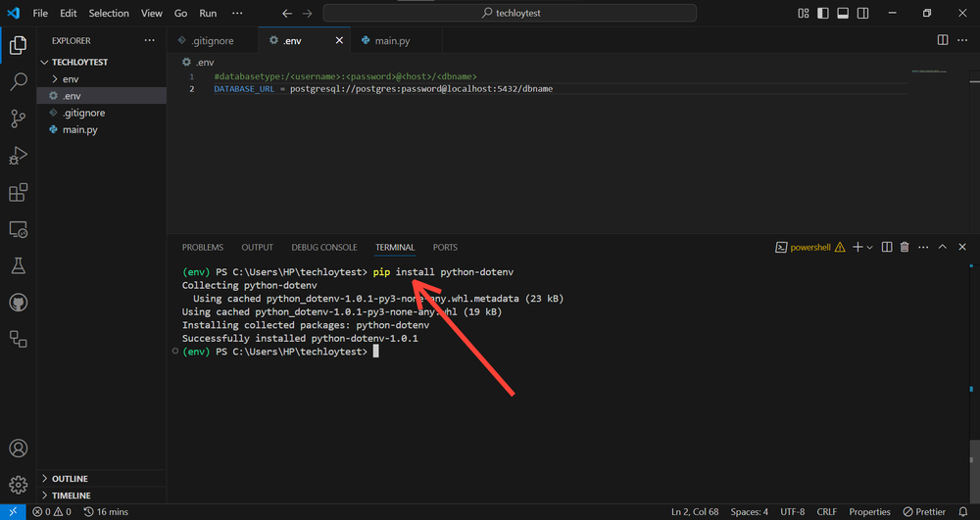This screenshot has width=980, height=520.
Task: Click the Prettier status bar button
Action: click(x=923, y=511)
